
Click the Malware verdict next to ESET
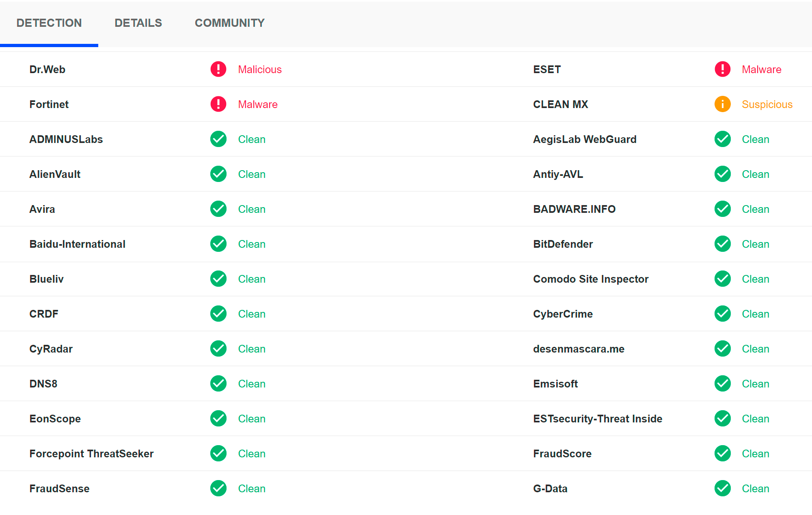pyautogui.click(x=762, y=69)
